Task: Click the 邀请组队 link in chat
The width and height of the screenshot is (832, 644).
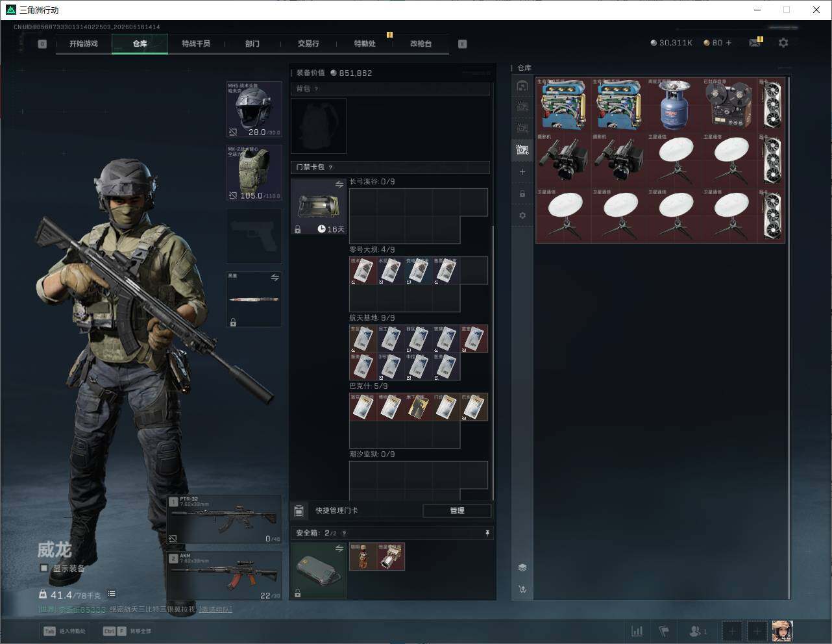Action: [x=215, y=610]
